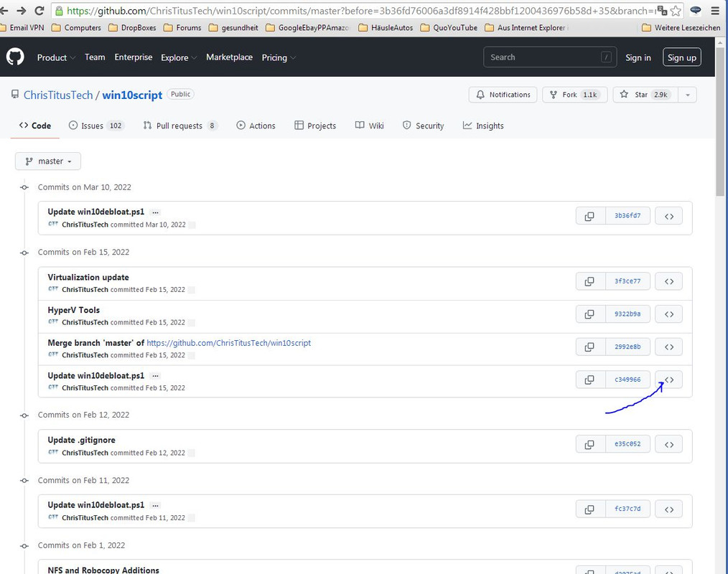Expand commit message of Feb 15 Update win10debloat.ps1
The height and width of the screenshot is (574, 728).
pos(156,376)
